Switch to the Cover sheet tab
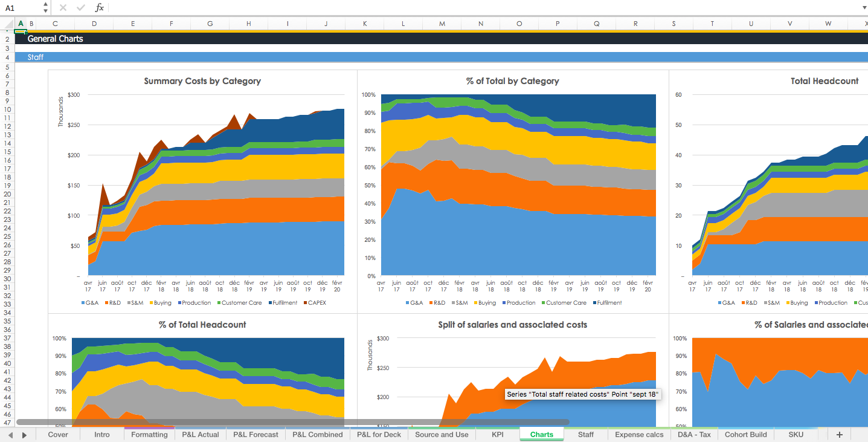 point(58,434)
